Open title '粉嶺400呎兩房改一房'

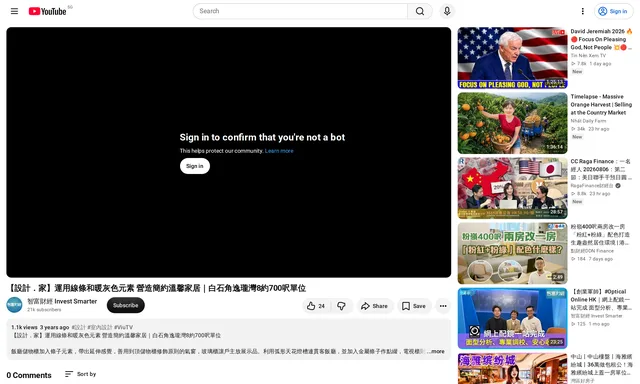pyautogui.click(x=601, y=235)
